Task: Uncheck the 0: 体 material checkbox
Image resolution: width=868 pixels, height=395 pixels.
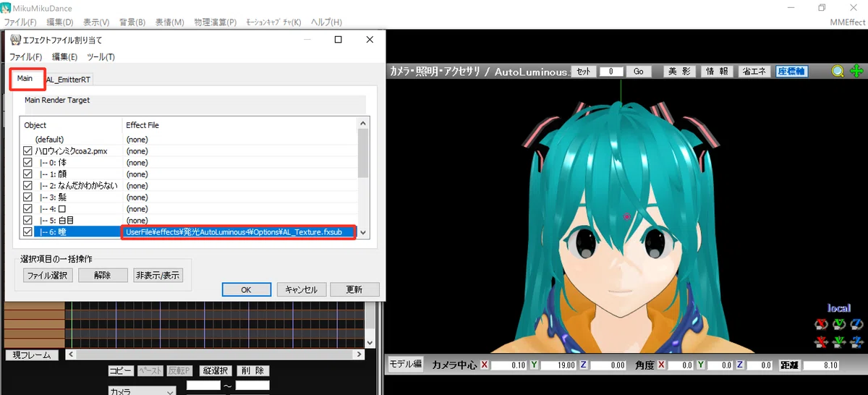Action: click(x=28, y=163)
